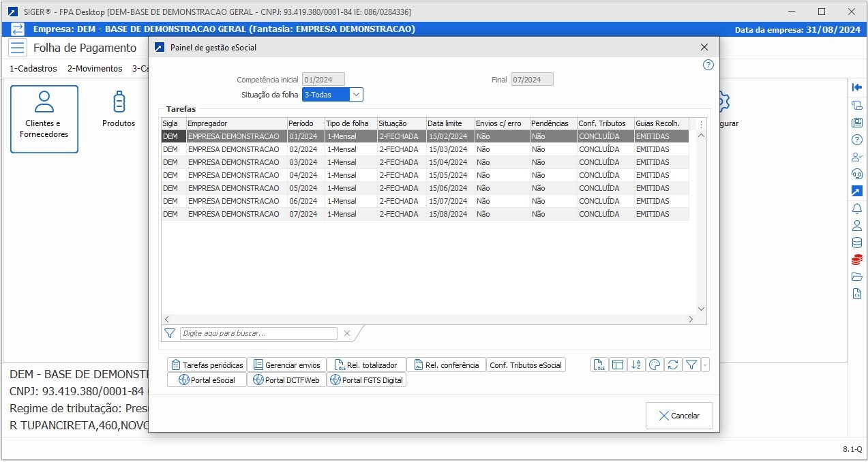Image resolution: width=868 pixels, height=462 pixels.
Task: Click the A-Z sort icon
Action: (636, 365)
